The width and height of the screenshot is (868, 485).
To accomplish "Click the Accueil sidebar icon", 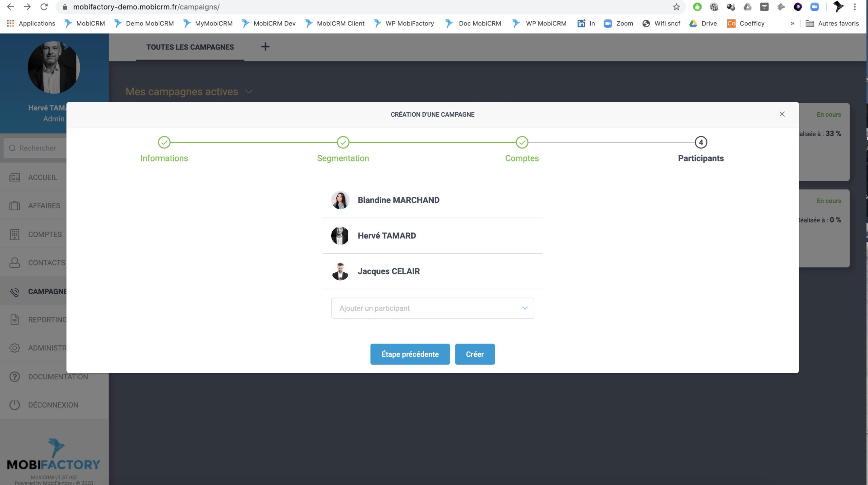I will point(15,177).
